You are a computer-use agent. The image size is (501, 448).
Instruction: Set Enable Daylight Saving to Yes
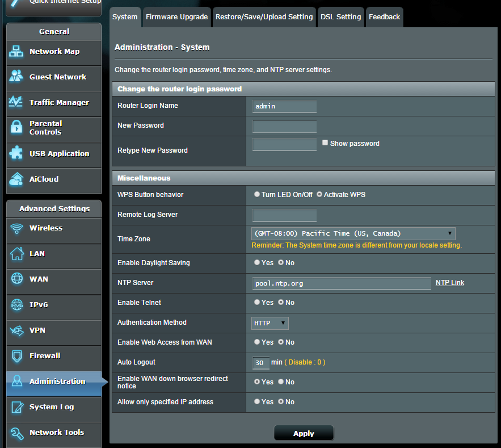click(257, 262)
